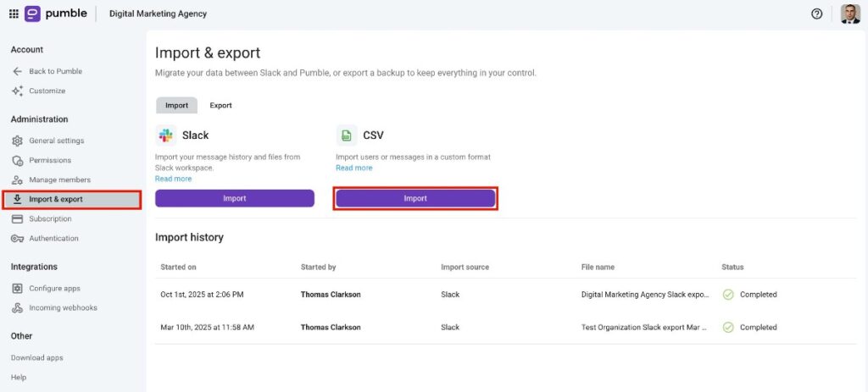Click the Pumble logo
Image resolution: width=868 pixels, height=392 pixels.
55,14
